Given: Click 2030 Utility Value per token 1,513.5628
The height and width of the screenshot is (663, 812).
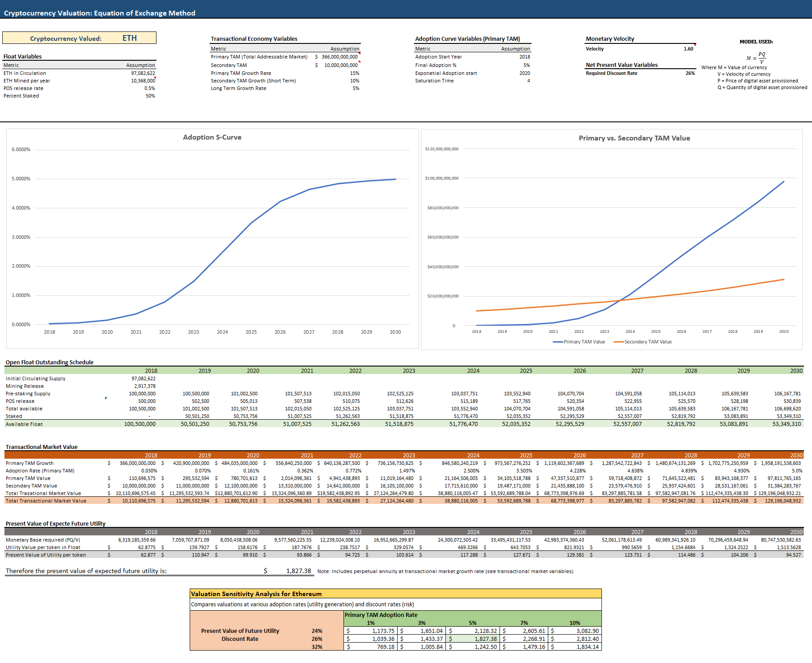Looking at the screenshot, I should [789, 547].
